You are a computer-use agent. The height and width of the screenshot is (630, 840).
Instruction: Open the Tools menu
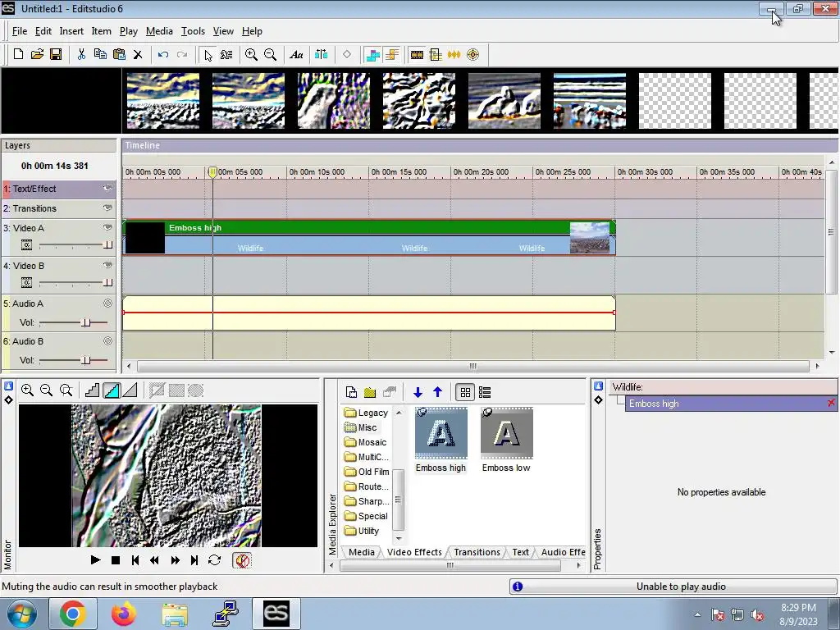coord(193,31)
